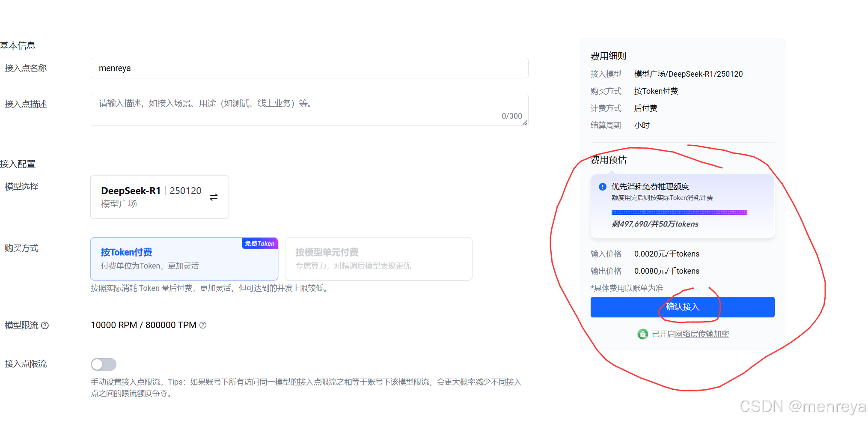Click the 0/300 character counter
The width and height of the screenshot is (868, 421).
pos(511,116)
